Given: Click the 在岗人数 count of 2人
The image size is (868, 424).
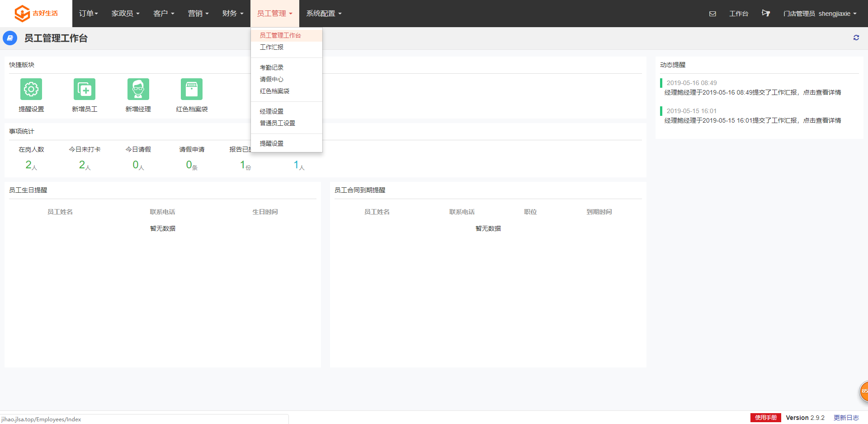Looking at the screenshot, I should coord(31,165).
